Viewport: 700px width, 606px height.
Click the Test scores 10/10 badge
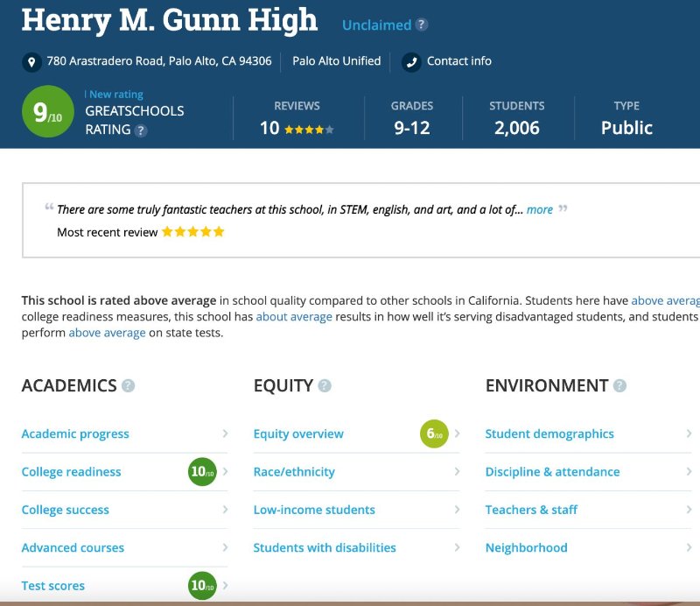point(202,586)
